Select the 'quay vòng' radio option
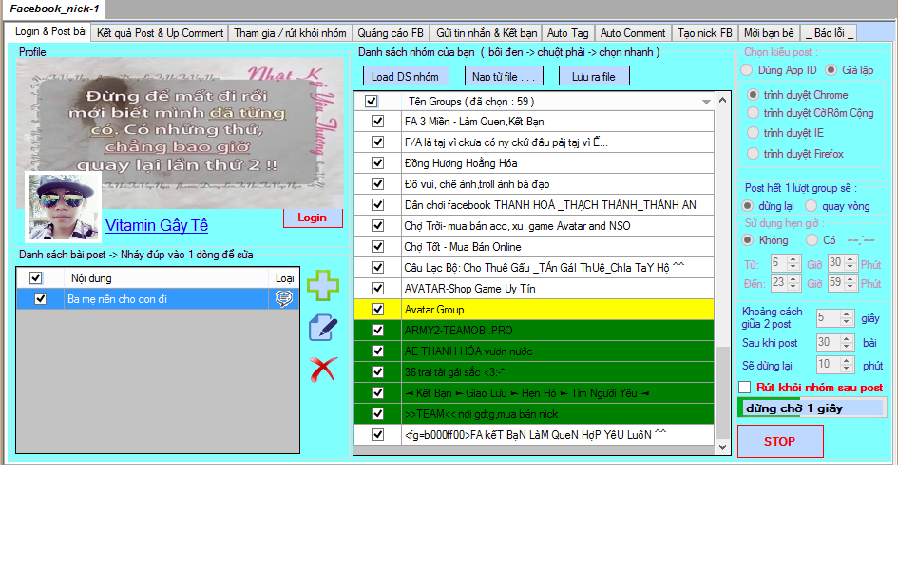This screenshot has width=898, height=588. pyautogui.click(x=811, y=206)
